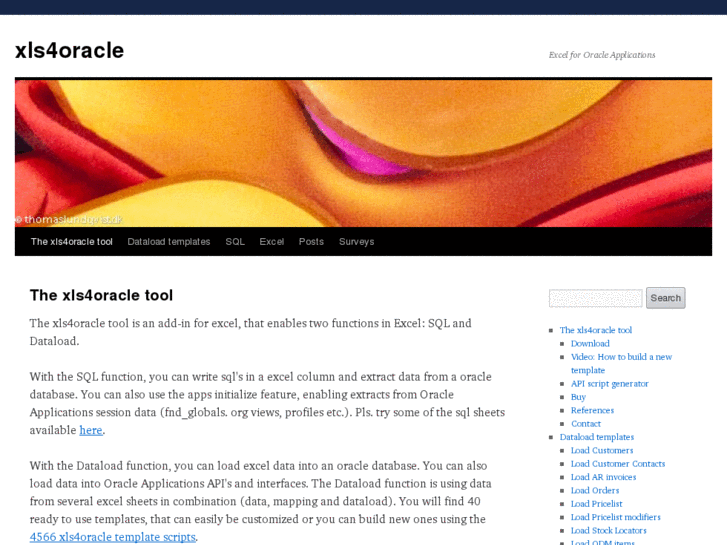Focus the sidebar search input field

pyautogui.click(x=595, y=298)
